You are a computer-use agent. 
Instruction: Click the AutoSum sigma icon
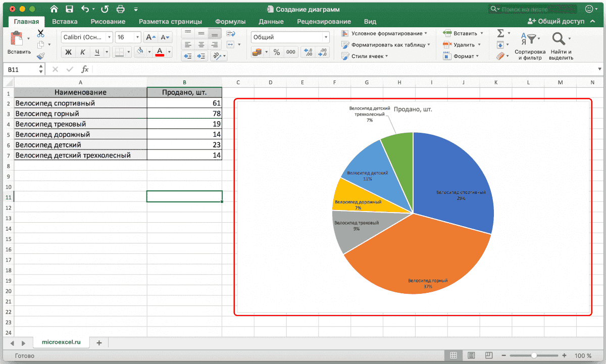pos(500,33)
